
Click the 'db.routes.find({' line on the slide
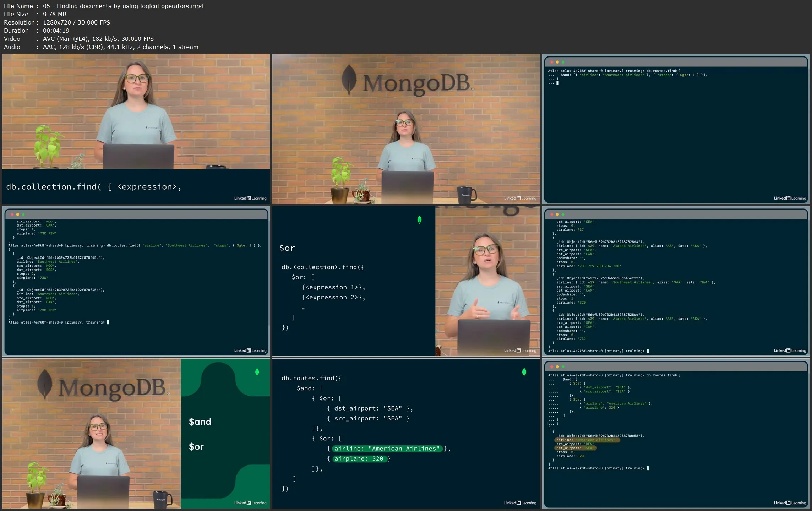click(311, 378)
